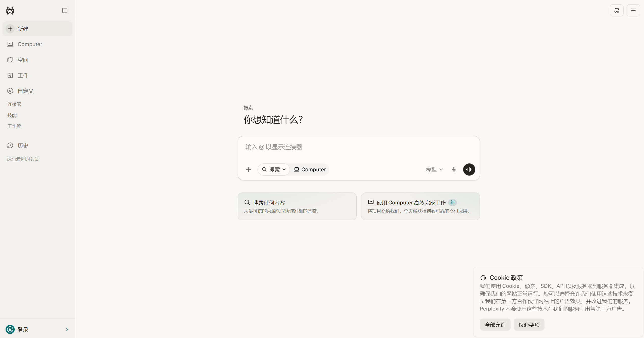644x338 pixels.
Task: Click the Perplexity logo icon
Action: click(x=10, y=10)
